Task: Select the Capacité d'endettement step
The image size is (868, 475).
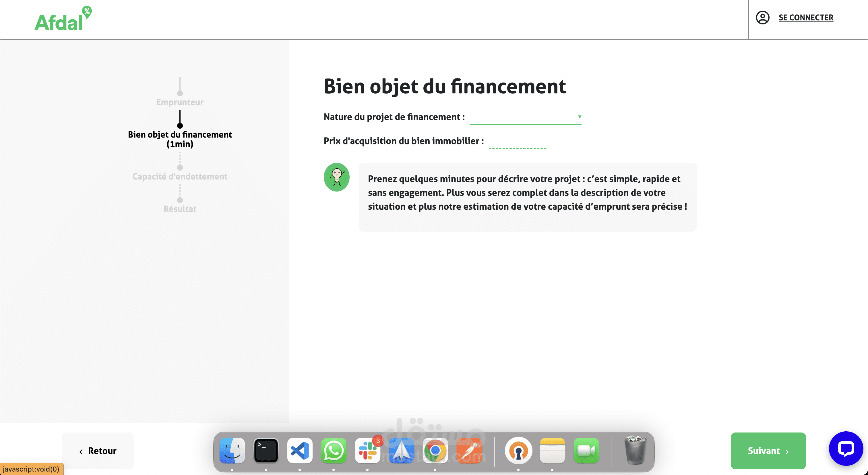Action: coord(180,176)
